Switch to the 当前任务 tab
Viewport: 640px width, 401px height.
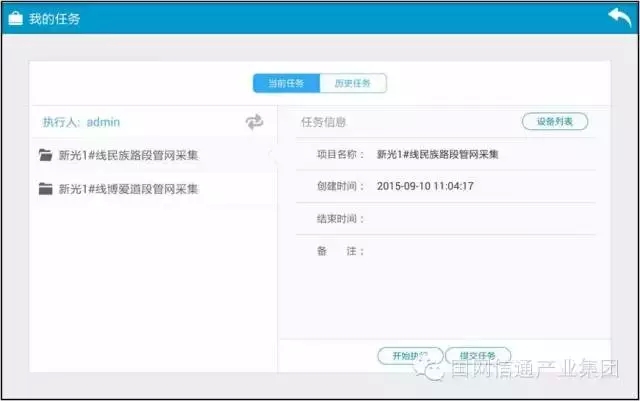(286, 84)
